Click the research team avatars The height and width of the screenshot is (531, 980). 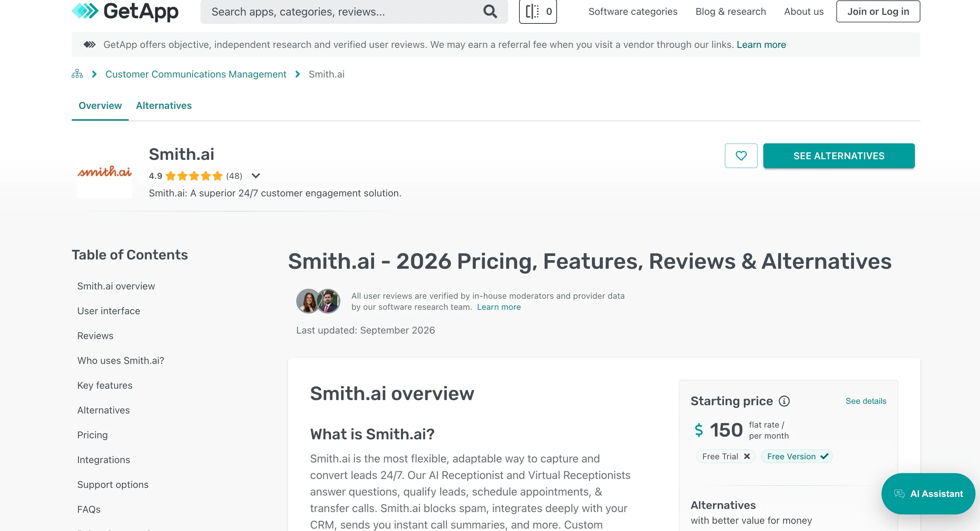click(318, 301)
